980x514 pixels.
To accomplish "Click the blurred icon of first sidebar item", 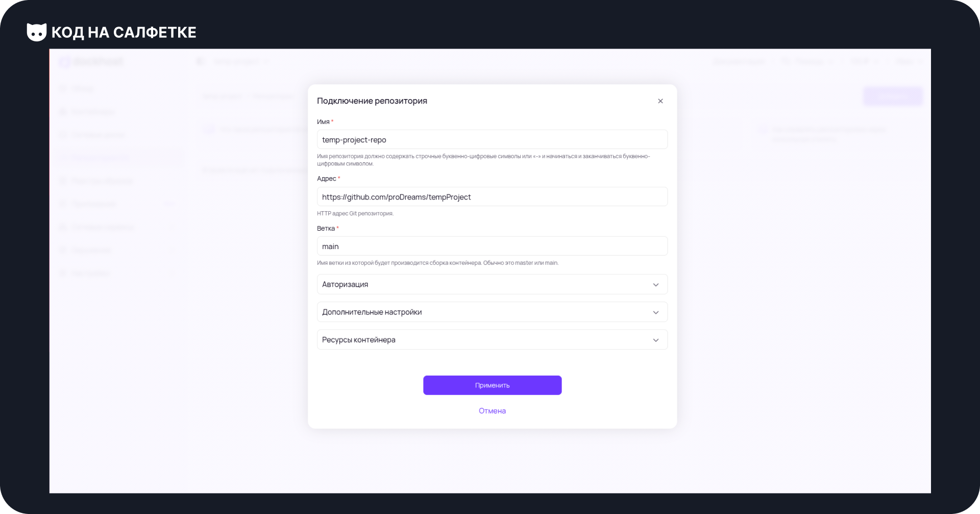I will 63,89.
